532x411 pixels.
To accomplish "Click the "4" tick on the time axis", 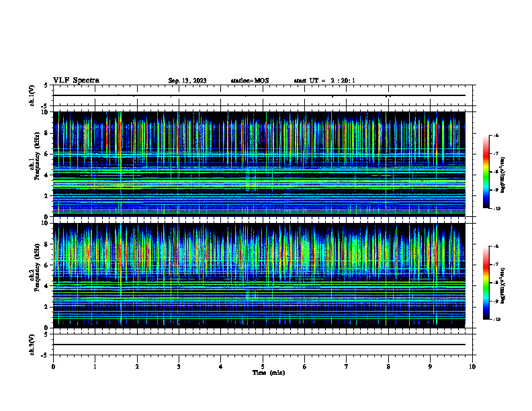I will coord(221,367).
